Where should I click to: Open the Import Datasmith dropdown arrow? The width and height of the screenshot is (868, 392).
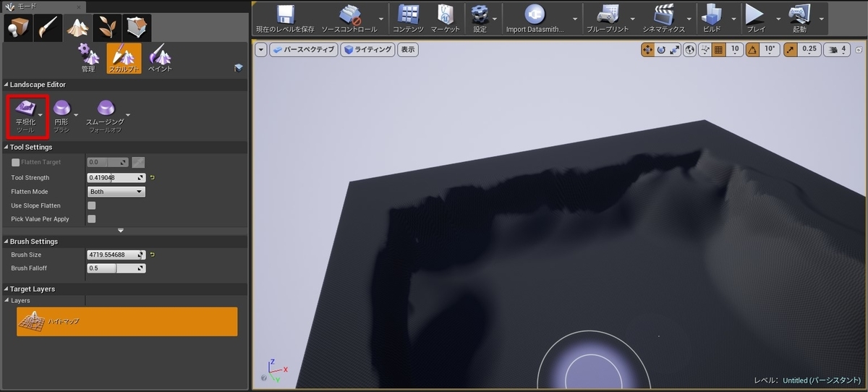coord(576,20)
